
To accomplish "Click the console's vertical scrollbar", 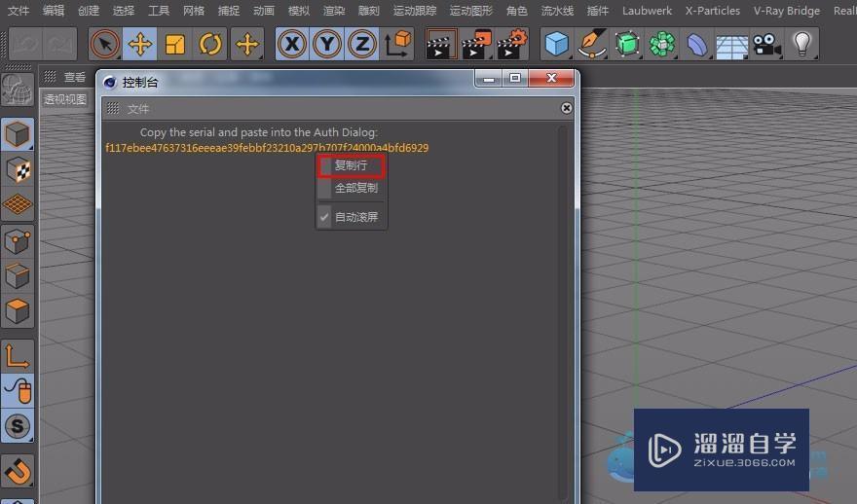I will (563, 314).
